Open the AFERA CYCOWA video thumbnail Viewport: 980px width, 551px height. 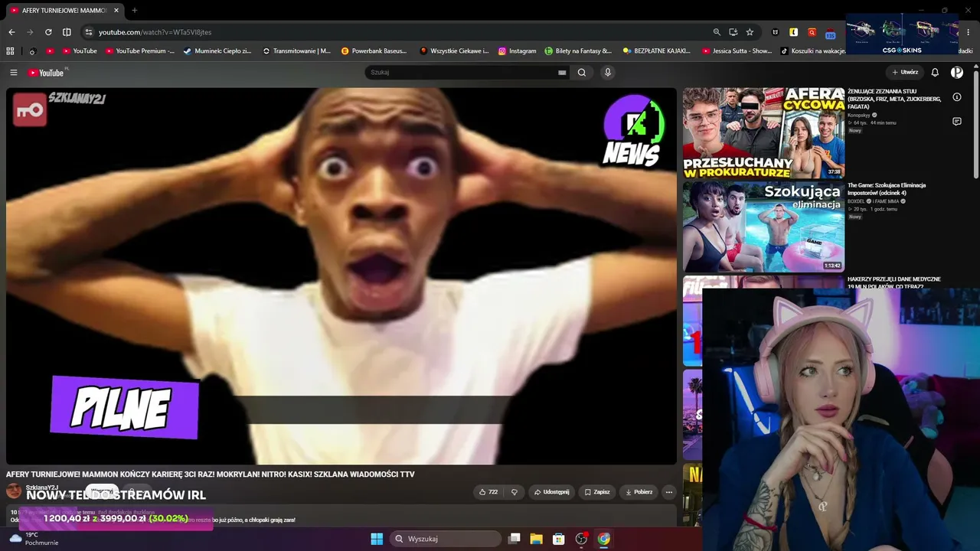pos(763,133)
